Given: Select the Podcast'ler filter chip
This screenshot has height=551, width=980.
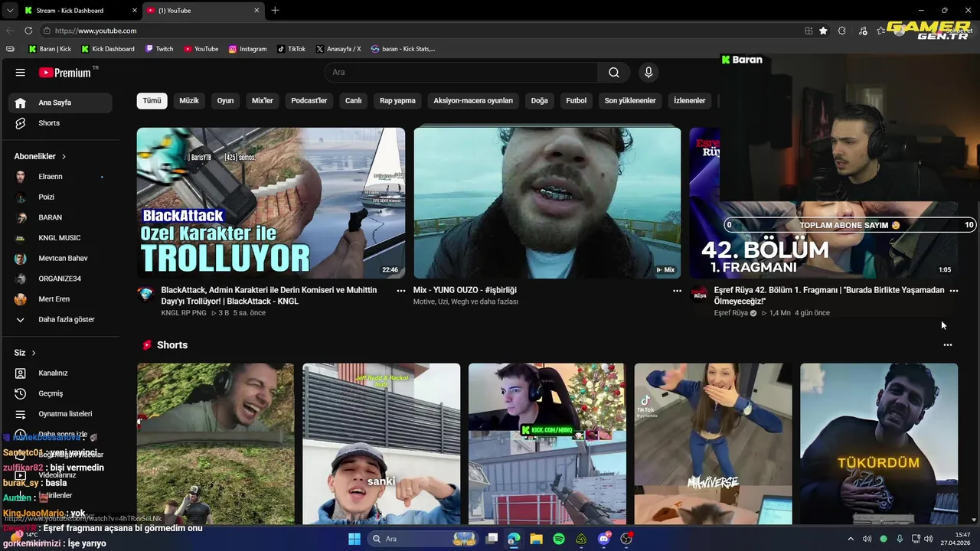Looking at the screenshot, I should click(x=309, y=100).
